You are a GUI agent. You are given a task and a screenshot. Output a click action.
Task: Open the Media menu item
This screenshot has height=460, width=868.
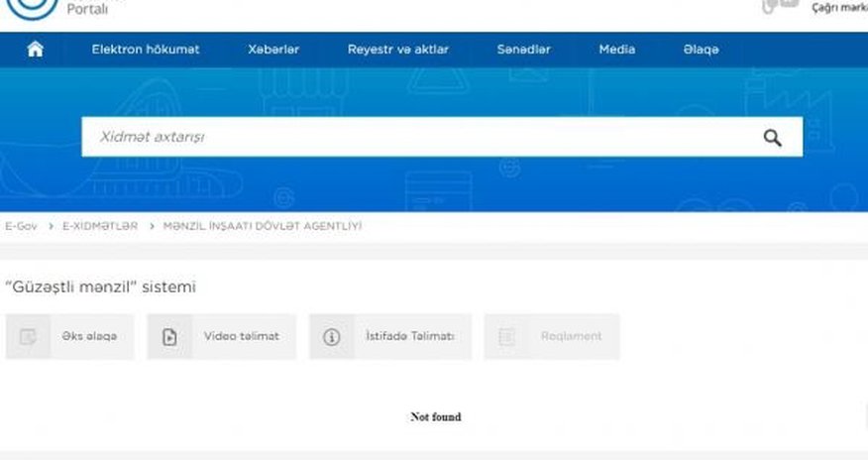616,50
